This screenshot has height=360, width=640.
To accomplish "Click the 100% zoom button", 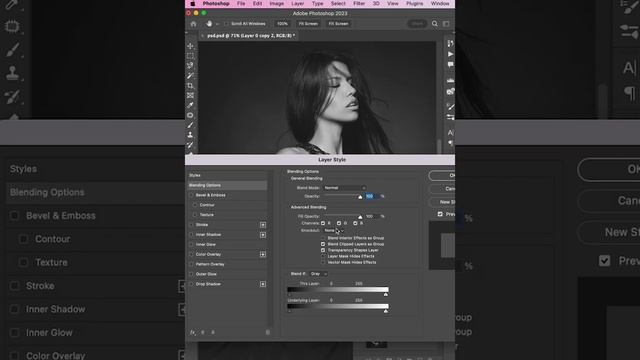I will pyautogui.click(x=282, y=24).
